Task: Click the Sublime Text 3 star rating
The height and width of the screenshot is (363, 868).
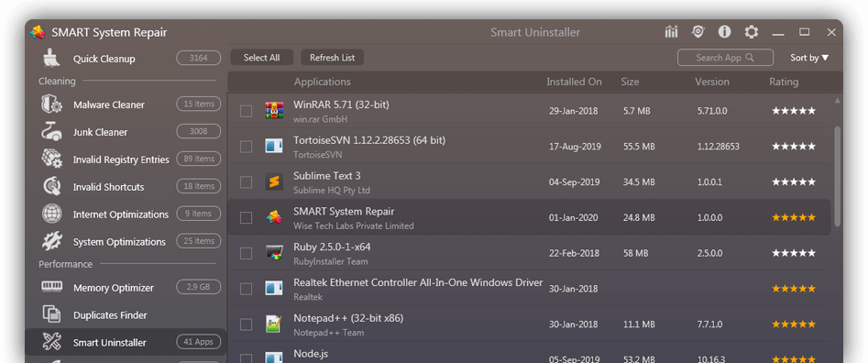Action: coord(794,181)
